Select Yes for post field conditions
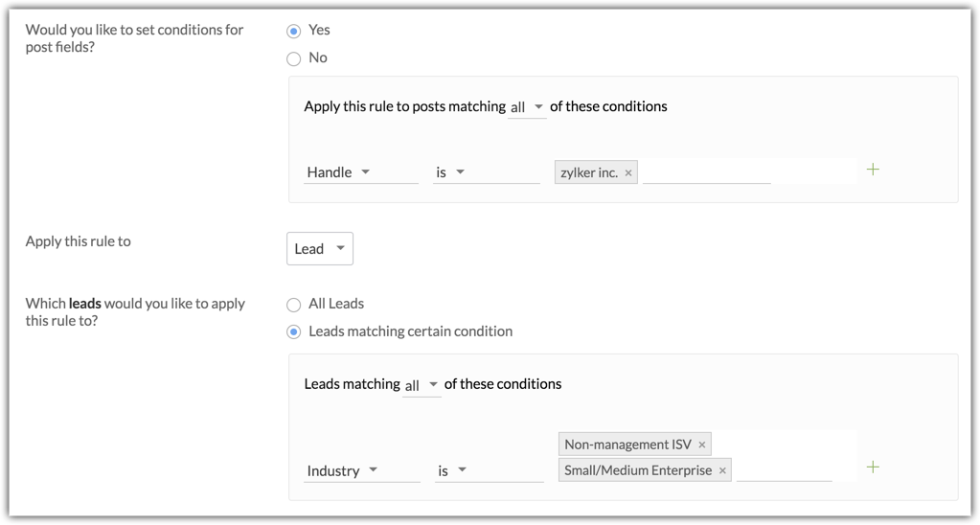The height and width of the screenshot is (525, 980). [x=294, y=32]
